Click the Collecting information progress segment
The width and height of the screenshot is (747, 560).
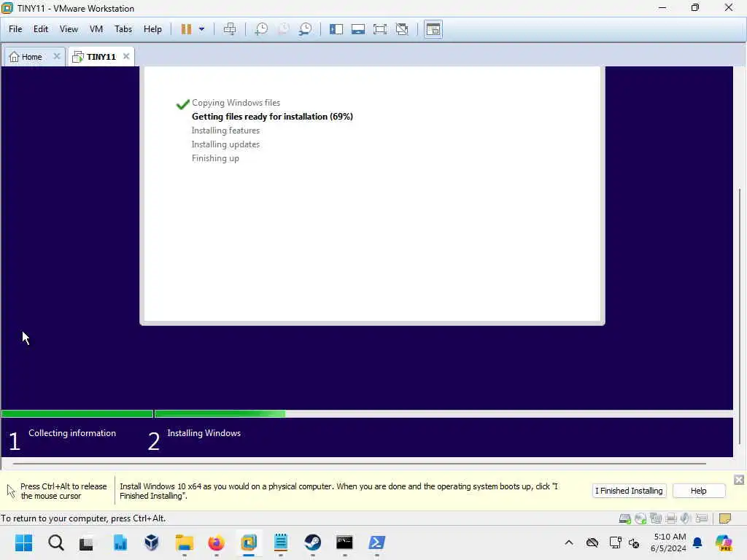tap(77, 414)
